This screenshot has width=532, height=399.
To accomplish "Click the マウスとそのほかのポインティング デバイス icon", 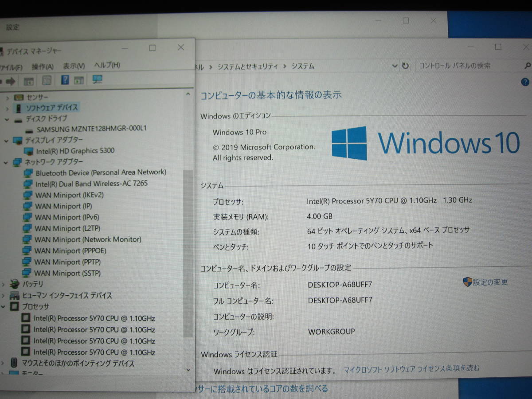I will [15, 363].
